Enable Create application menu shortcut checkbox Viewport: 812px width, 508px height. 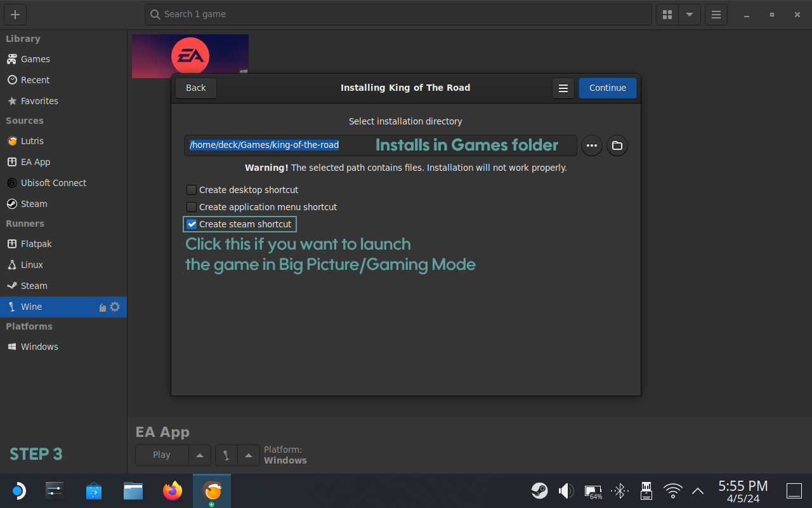pos(192,207)
